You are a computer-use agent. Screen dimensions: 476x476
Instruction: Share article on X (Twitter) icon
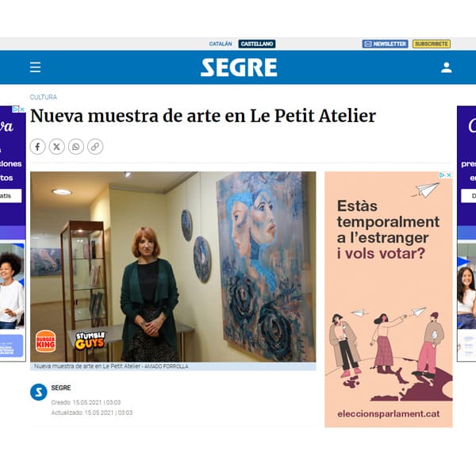57,147
